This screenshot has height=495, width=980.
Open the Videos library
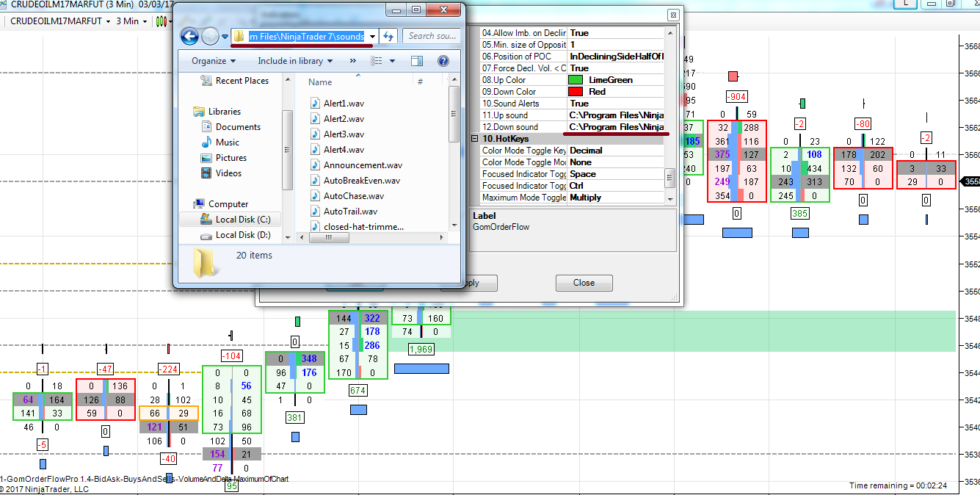(x=221, y=173)
